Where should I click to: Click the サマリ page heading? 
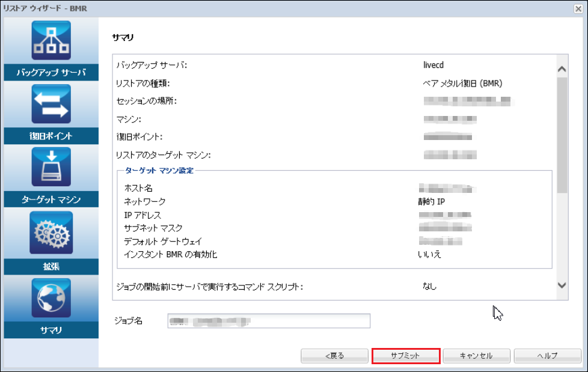(x=123, y=37)
